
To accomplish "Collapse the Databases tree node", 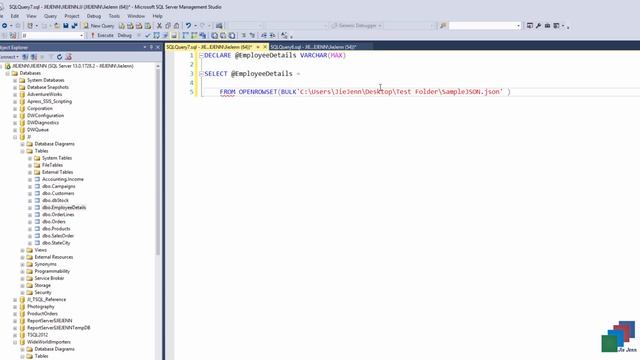I will [x=8, y=73].
